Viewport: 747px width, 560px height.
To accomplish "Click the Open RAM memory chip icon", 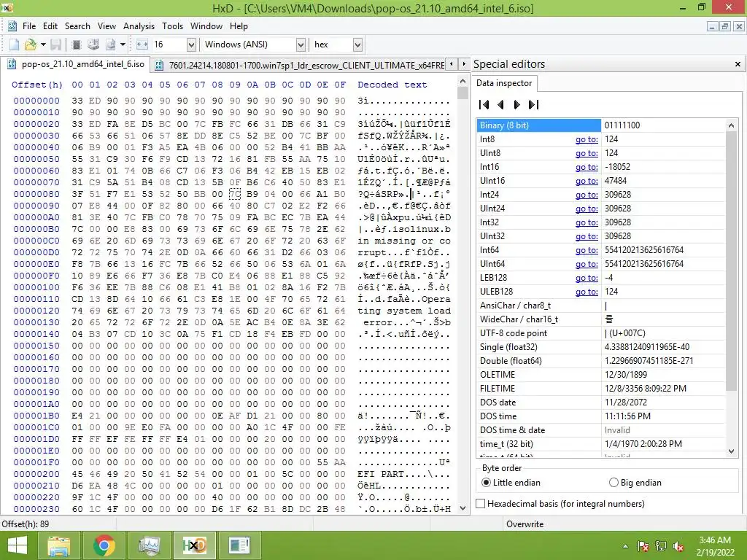I will click(76, 44).
